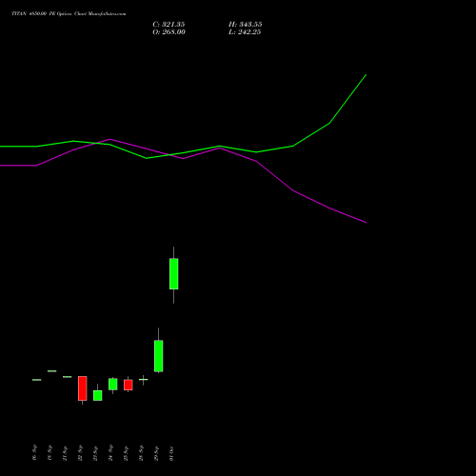
Task: Select the 24 Sep date label
Action: pos(110,453)
